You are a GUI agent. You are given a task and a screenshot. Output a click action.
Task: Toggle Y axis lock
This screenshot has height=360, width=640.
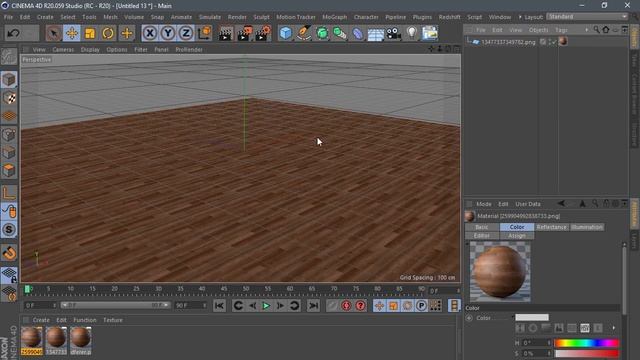tap(168, 33)
